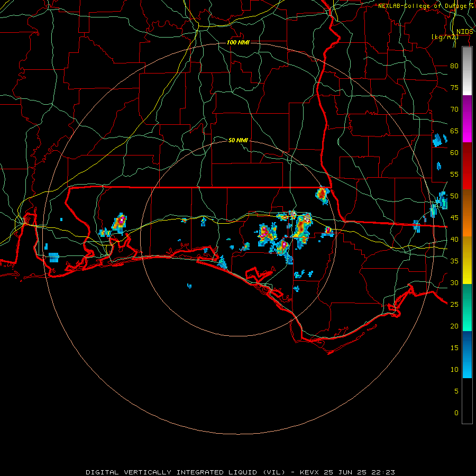Pick the black segment of the color bar

pyautogui.click(x=467, y=401)
